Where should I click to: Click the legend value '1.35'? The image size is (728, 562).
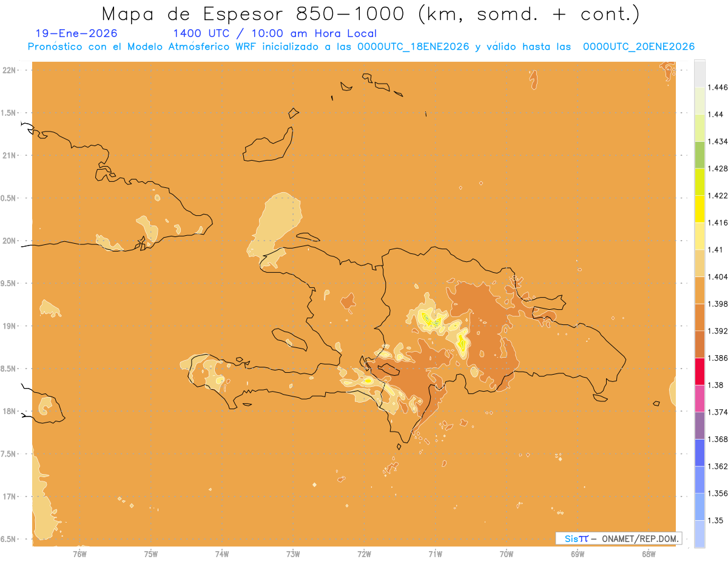click(x=716, y=520)
